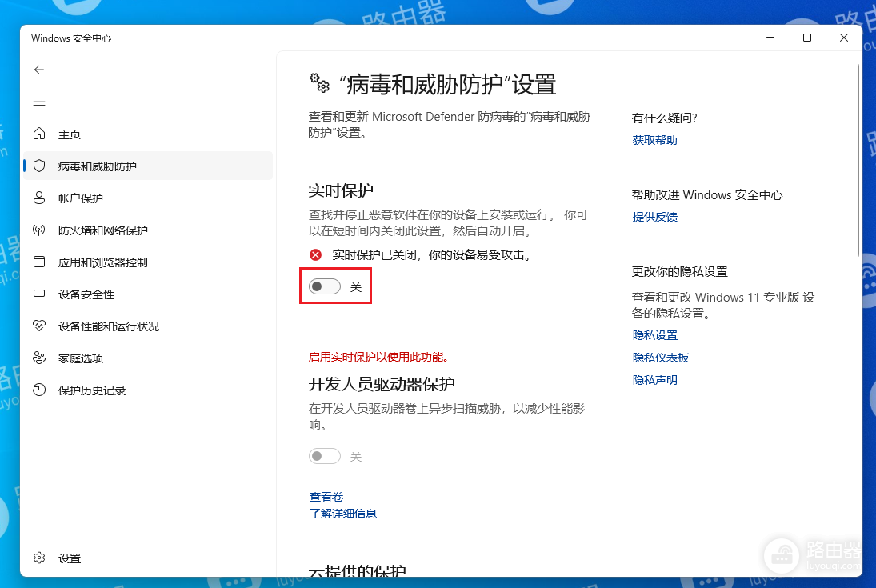The width and height of the screenshot is (876, 588).
Task: Click the 查看卷 link
Action: point(326,497)
